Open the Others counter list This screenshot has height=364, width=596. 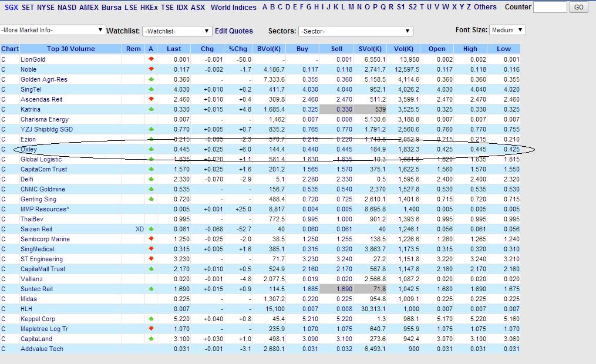485,7
